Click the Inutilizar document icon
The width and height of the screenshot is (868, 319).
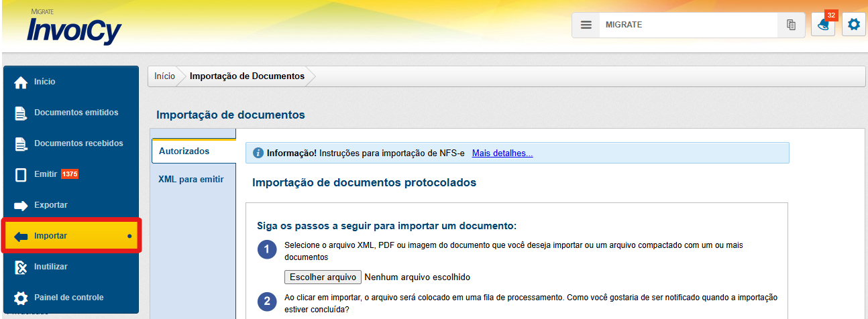pyautogui.click(x=21, y=267)
